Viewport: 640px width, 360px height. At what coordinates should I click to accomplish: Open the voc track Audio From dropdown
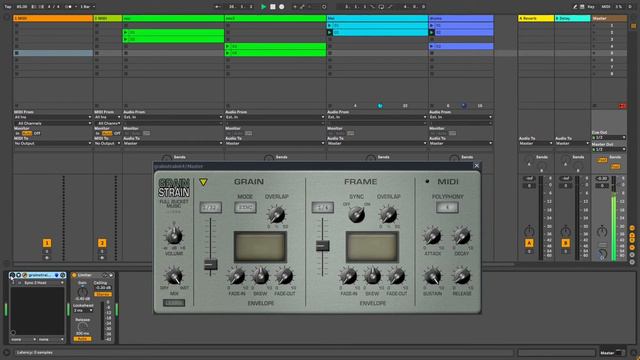[173, 117]
